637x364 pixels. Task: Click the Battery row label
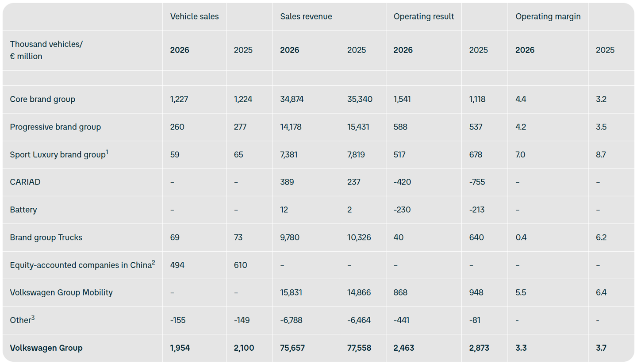pos(23,210)
